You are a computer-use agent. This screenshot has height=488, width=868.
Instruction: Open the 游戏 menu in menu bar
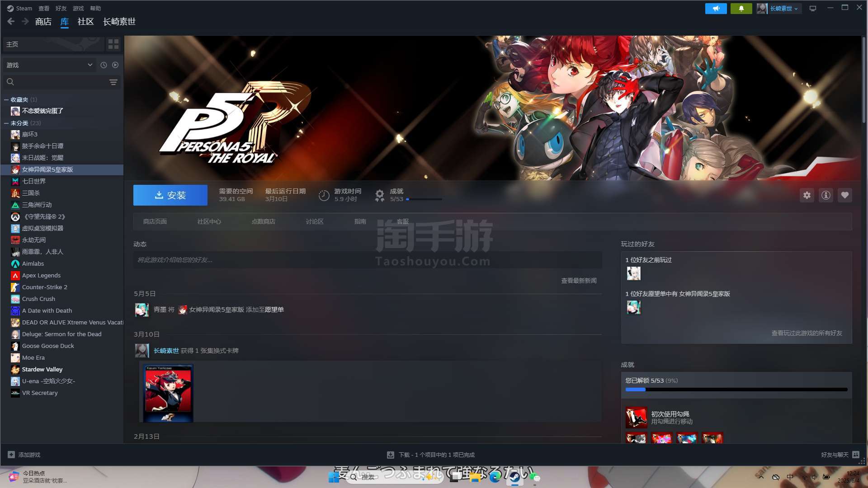(78, 8)
